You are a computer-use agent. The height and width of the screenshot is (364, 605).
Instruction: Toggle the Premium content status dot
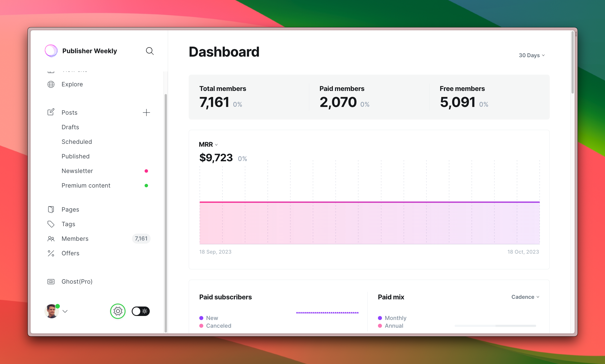pos(147,186)
